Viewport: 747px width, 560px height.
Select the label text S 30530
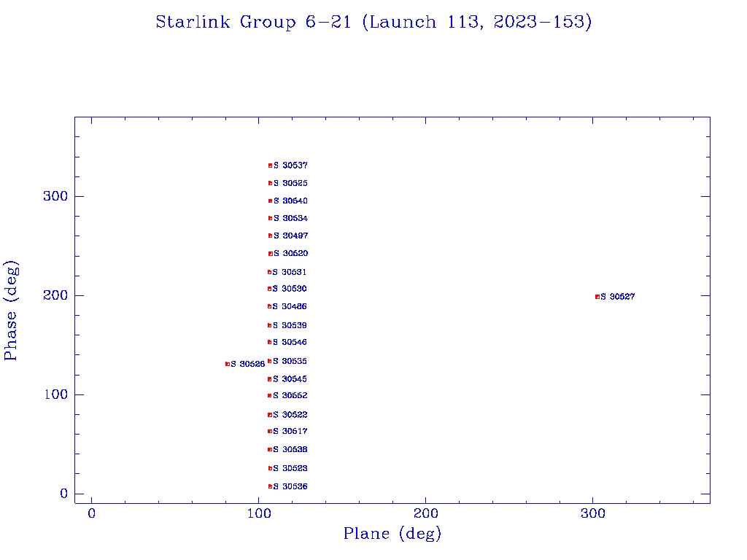[290, 289]
